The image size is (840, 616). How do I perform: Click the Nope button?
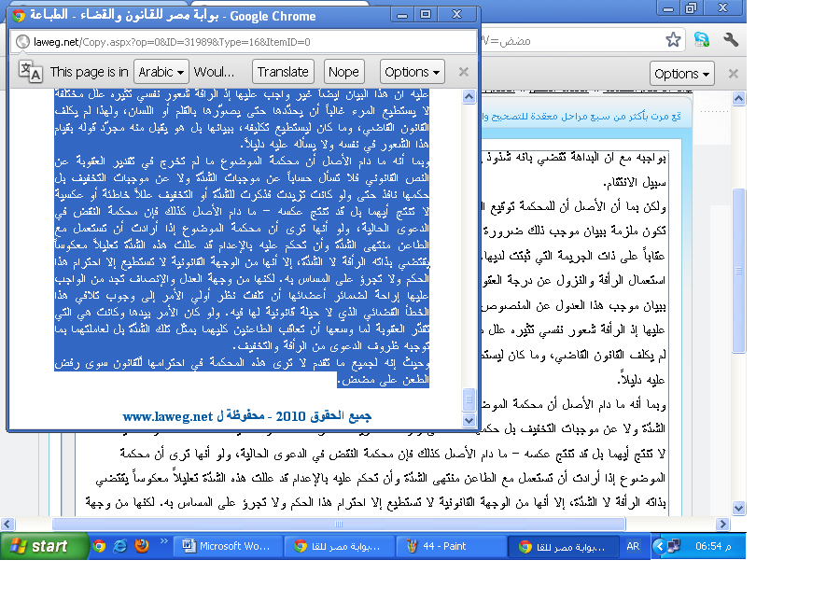pyautogui.click(x=343, y=72)
